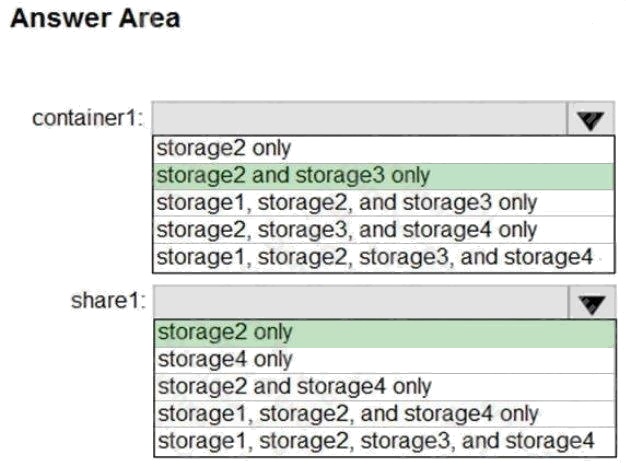Pick "storage2 and storage4 only" option

tap(382, 385)
